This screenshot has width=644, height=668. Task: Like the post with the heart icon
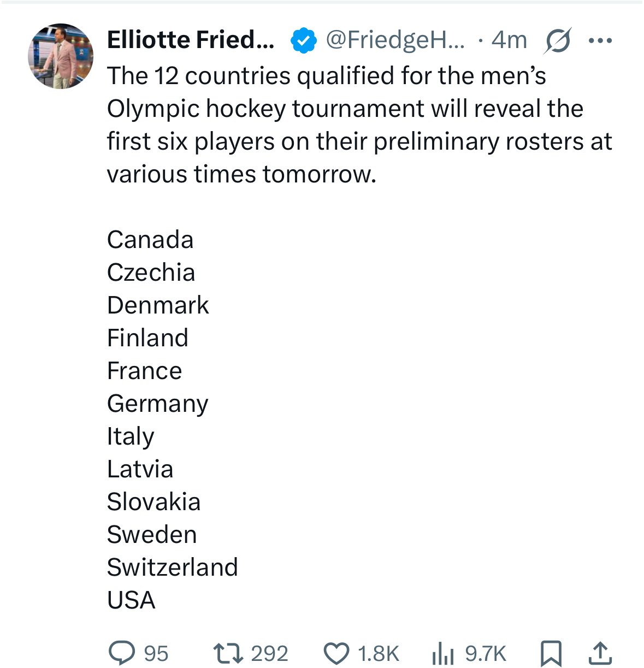pyautogui.click(x=336, y=653)
